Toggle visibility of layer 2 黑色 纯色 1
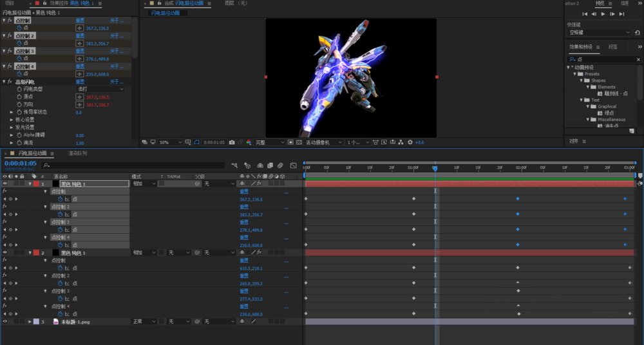This screenshot has height=345, width=644. (5, 253)
